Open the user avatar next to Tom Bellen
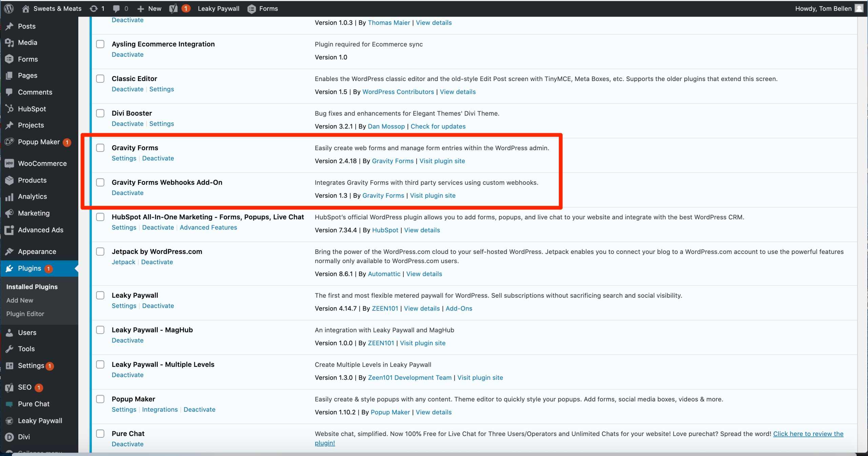Viewport: 868px width, 456px height. click(859, 8)
